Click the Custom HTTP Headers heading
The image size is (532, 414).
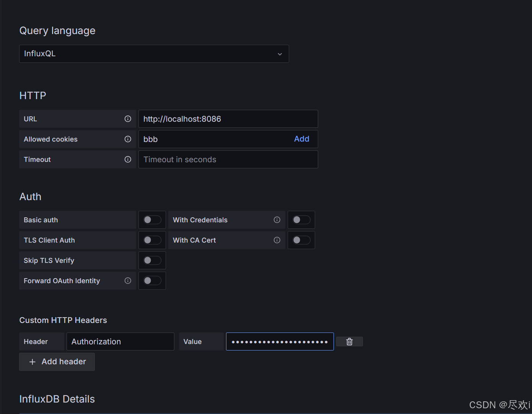(63, 320)
